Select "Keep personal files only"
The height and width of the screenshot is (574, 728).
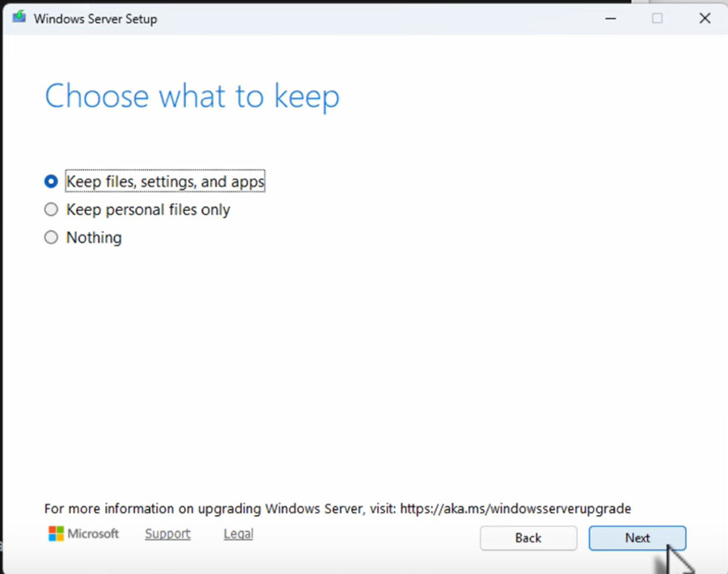pos(50,209)
